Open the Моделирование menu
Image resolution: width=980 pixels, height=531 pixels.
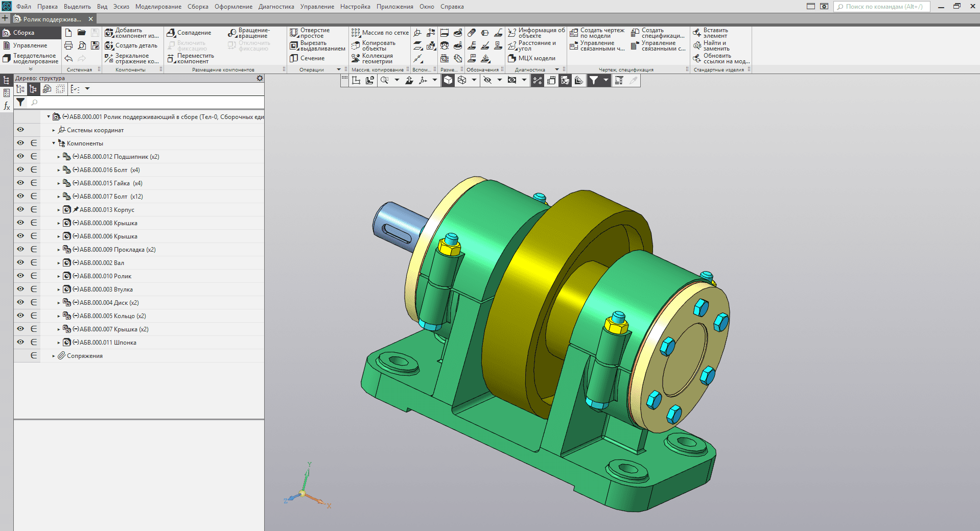(x=158, y=7)
